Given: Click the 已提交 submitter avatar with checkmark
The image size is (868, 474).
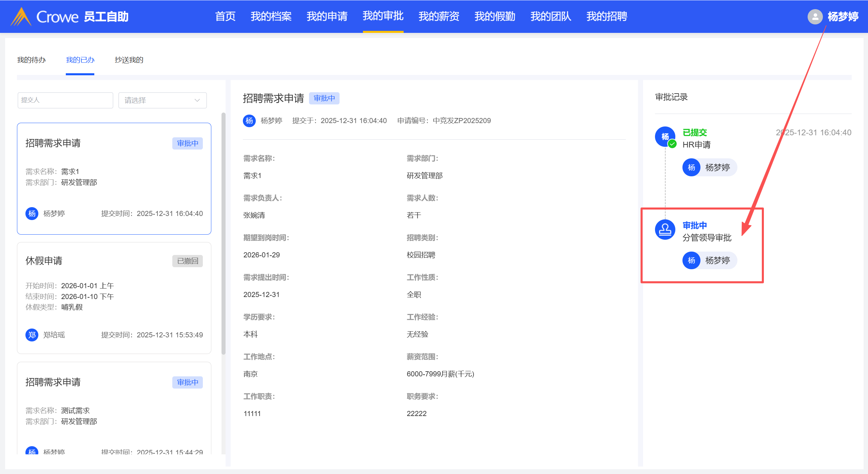Looking at the screenshot, I should coord(665,137).
